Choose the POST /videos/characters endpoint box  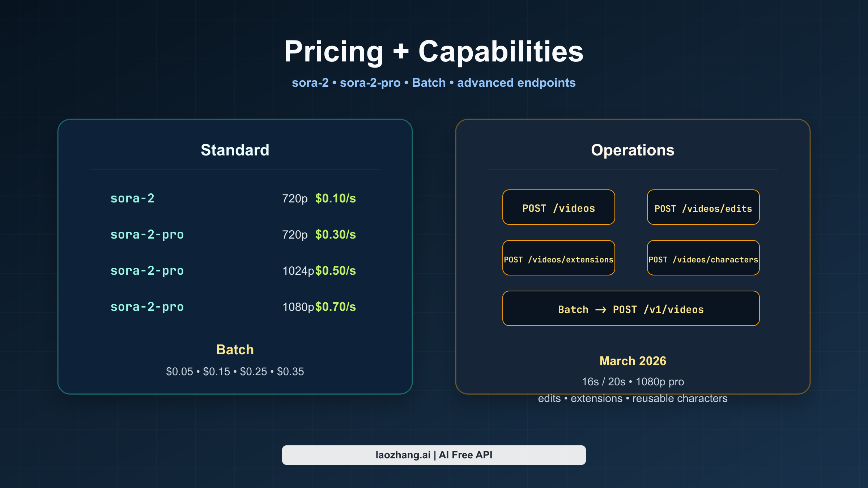[703, 258]
